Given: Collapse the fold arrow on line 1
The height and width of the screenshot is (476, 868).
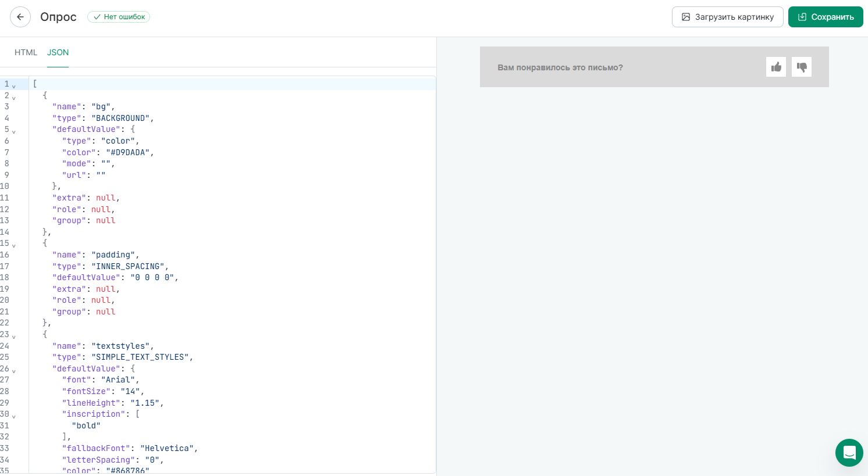Looking at the screenshot, I should [x=14, y=85].
